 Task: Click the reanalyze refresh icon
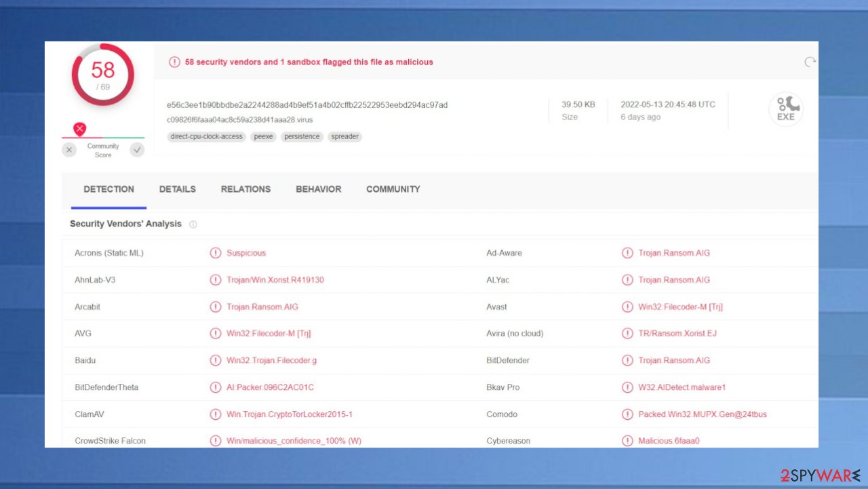point(810,62)
